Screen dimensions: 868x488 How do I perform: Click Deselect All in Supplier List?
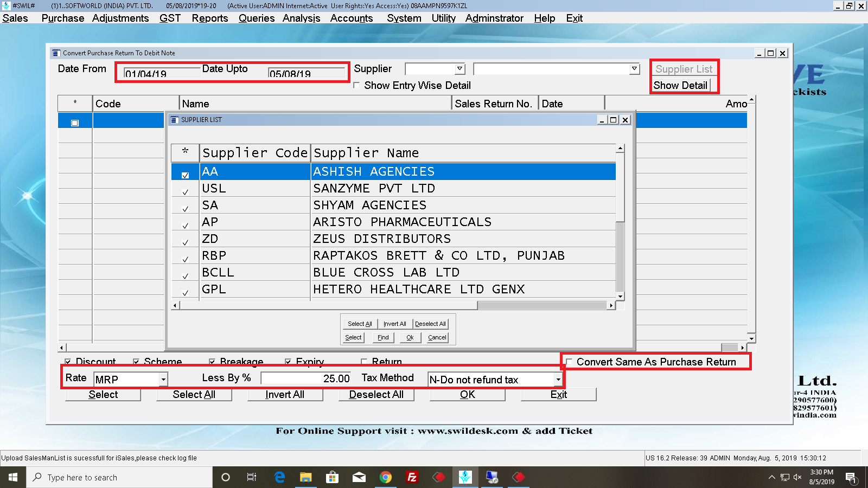pos(430,324)
